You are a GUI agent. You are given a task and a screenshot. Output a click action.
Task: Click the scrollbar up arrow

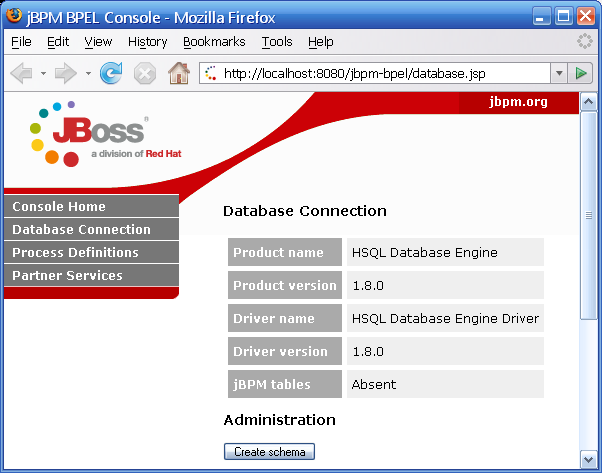click(x=589, y=102)
